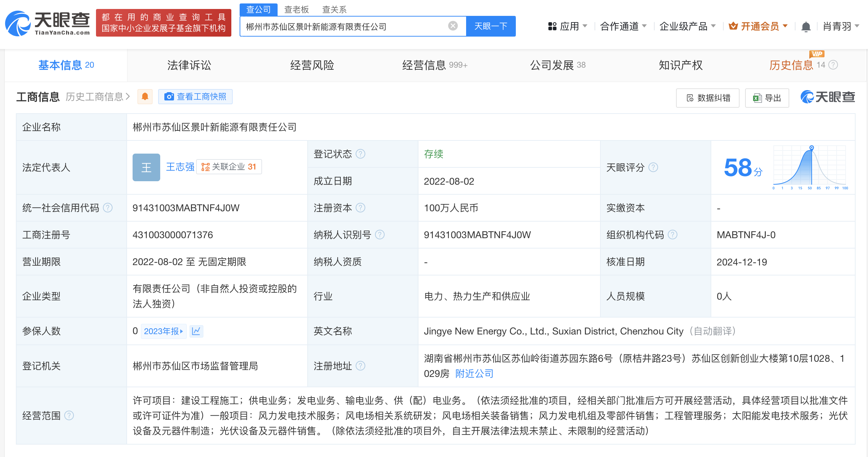Viewport: 868px width, 457px height.
Task: Switch to the 查老板 search tab
Action: tap(296, 9)
